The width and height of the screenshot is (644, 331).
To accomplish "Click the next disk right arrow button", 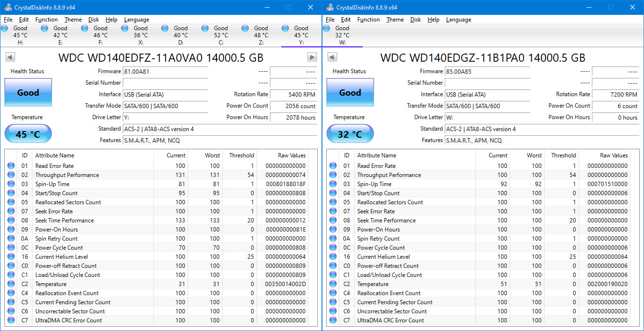I will [312, 57].
